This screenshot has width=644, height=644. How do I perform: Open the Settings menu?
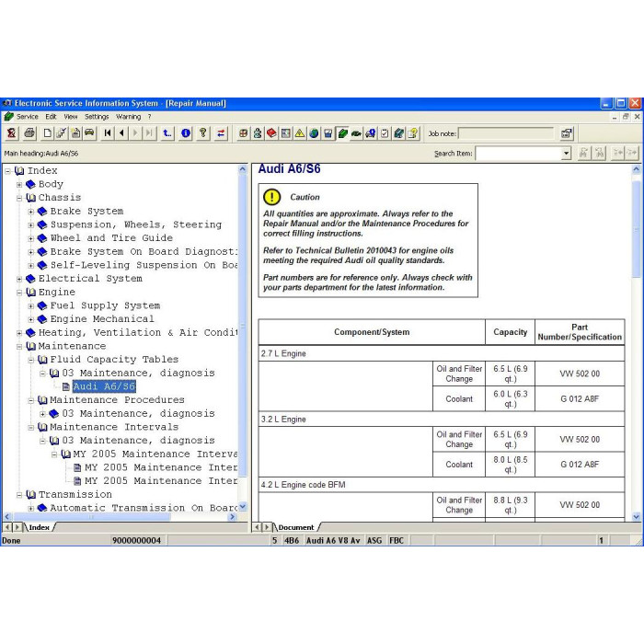click(x=97, y=117)
